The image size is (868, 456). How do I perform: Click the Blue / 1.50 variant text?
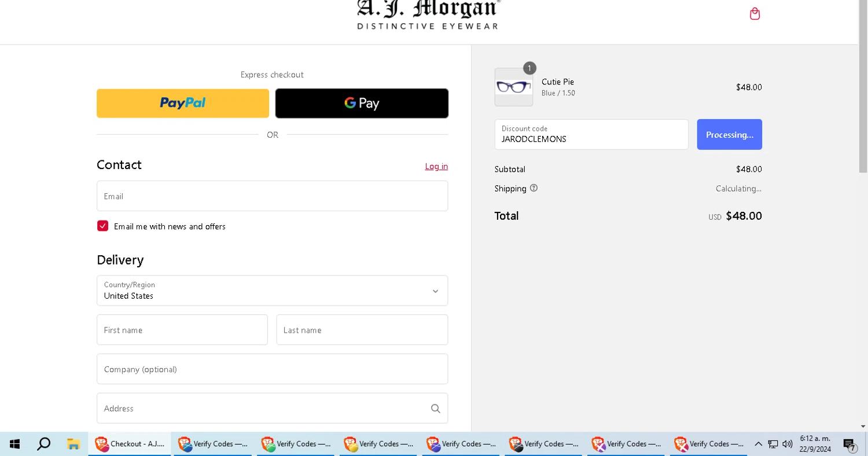(558, 93)
